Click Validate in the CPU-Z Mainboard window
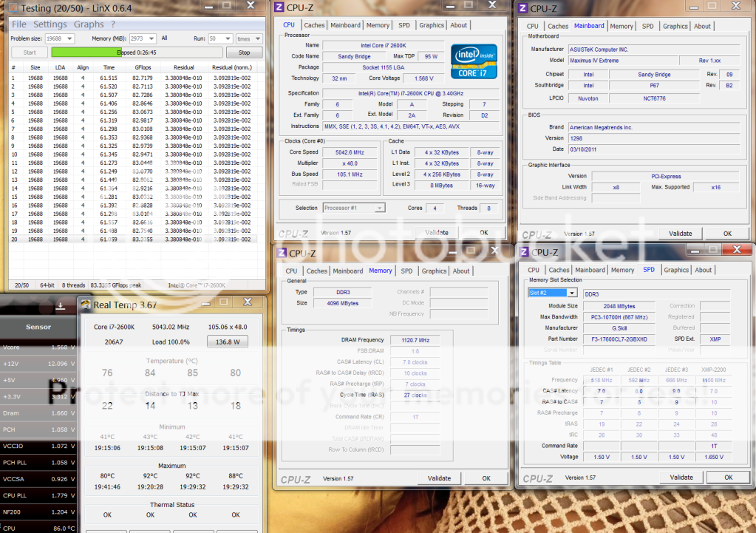756x533 pixels. pyautogui.click(x=681, y=234)
